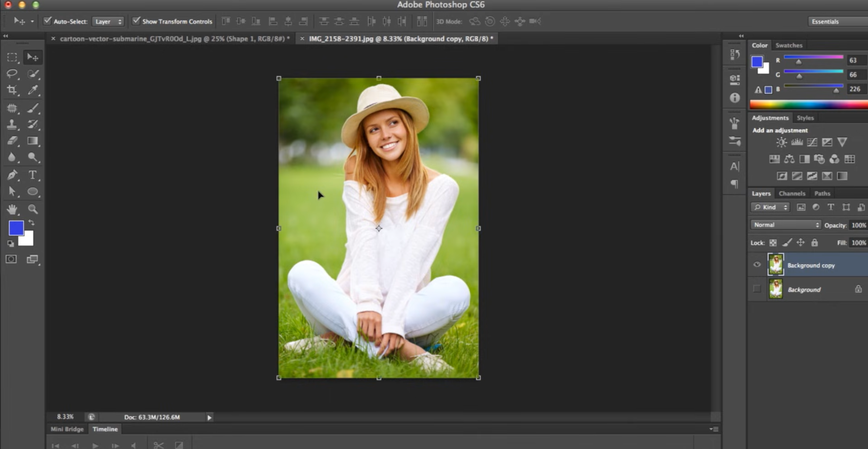Select the Clone Stamp tool
Viewport: 868px width, 449px height.
tap(12, 124)
